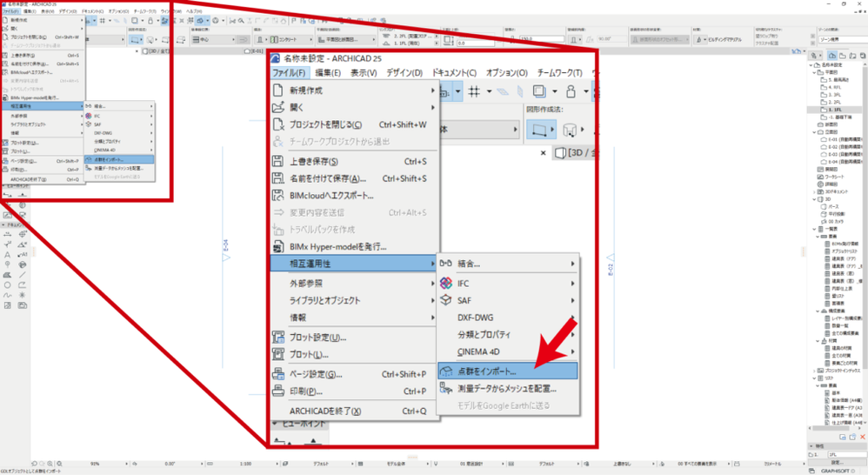
Task: Click ｸﾛﾒｰﾄﾙ entry in bottom status bar
Action: coord(772,464)
